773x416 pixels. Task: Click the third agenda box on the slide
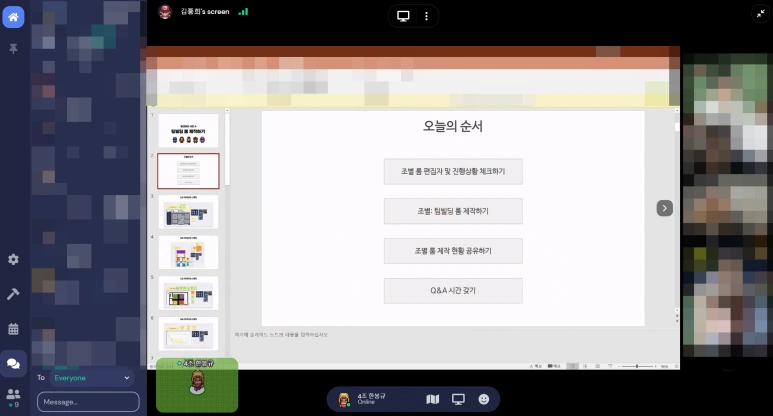pyautogui.click(x=453, y=251)
